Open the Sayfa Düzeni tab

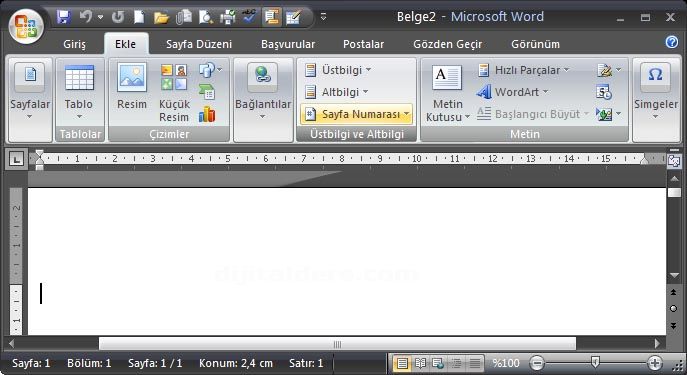pos(199,44)
